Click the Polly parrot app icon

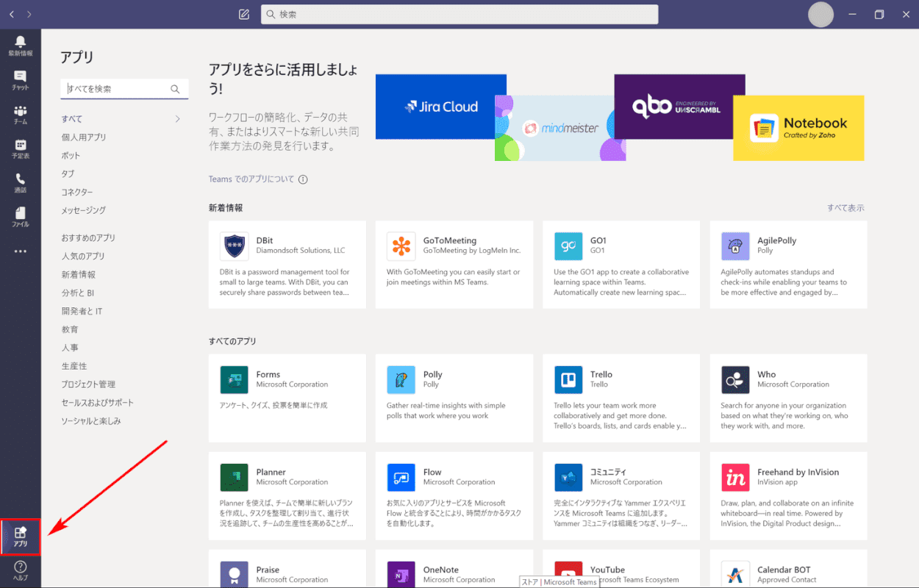401,380
